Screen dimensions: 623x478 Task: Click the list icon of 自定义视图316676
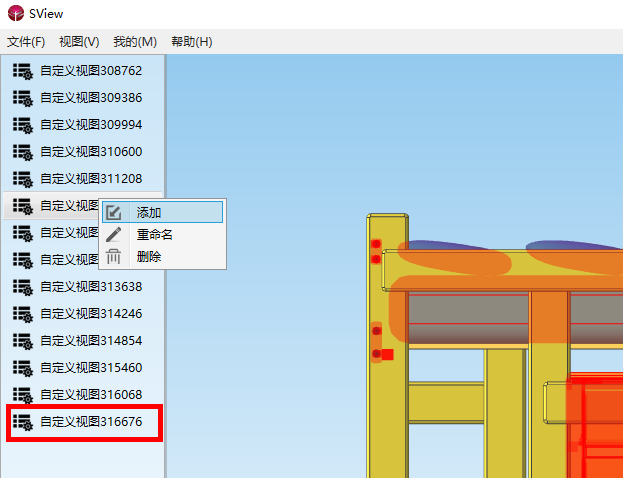coord(23,422)
